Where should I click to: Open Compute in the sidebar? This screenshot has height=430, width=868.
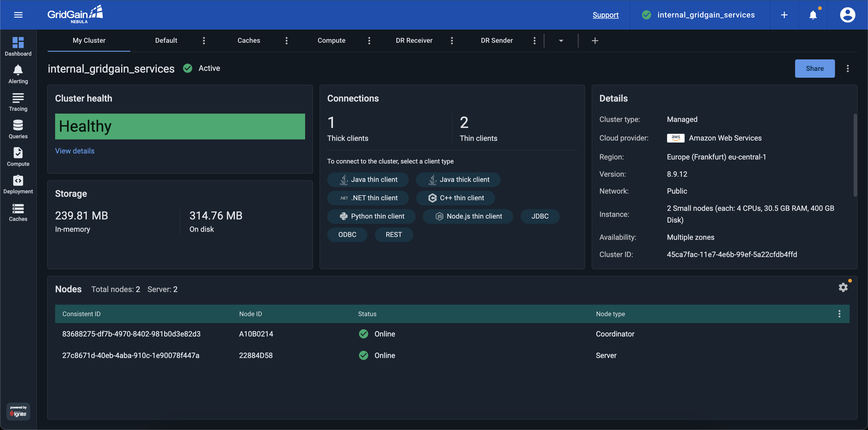(x=18, y=157)
